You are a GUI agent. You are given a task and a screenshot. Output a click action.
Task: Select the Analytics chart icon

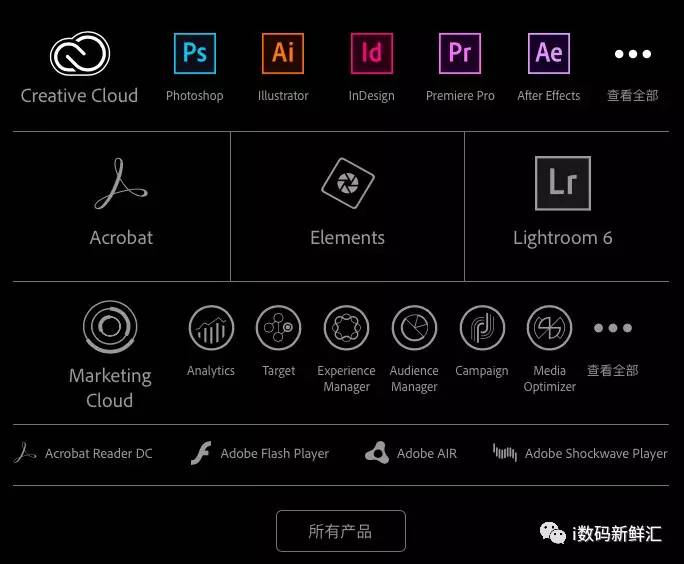(x=211, y=328)
